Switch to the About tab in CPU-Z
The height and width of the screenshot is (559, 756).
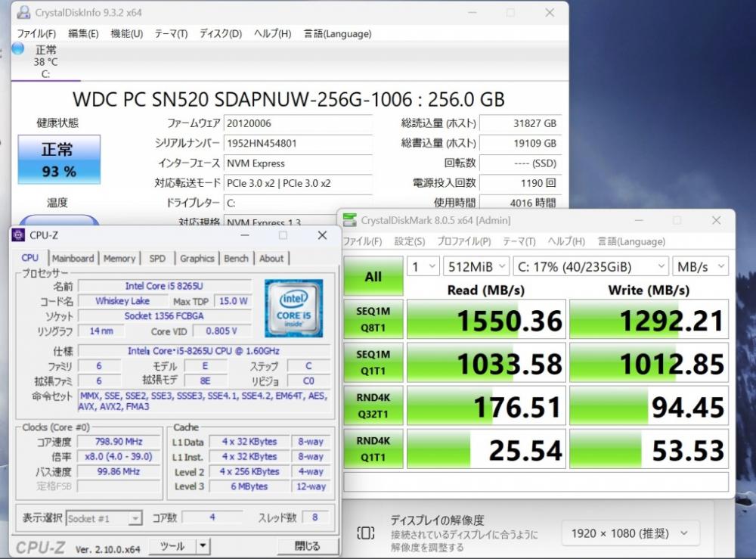[271, 258]
